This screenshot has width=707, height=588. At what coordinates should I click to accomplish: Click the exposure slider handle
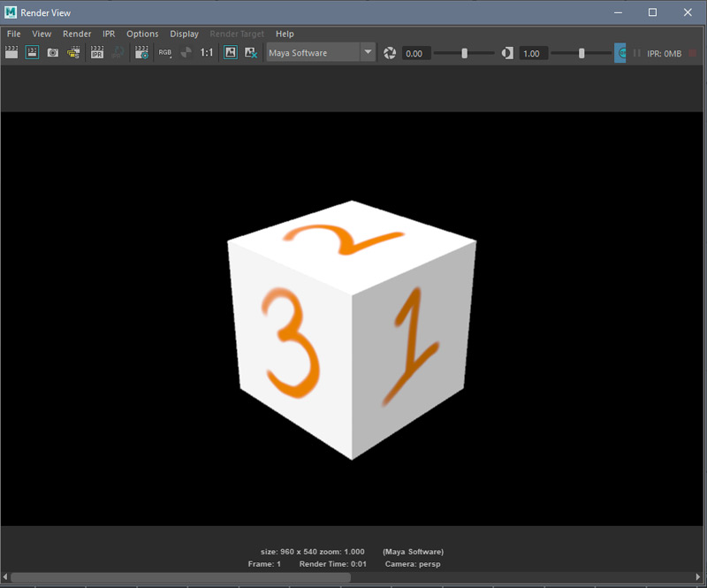pyautogui.click(x=465, y=53)
